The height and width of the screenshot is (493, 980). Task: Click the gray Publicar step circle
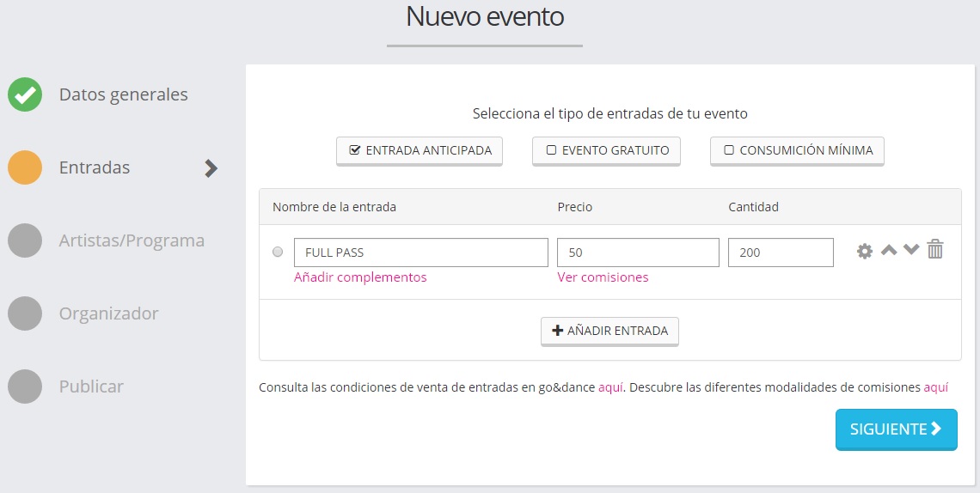click(x=25, y=386)
